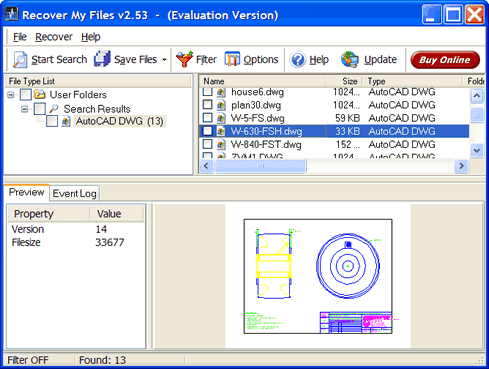489x369 pixels.
Task: Click the file list scroll right arrow
Action: (x=461, y=166)
